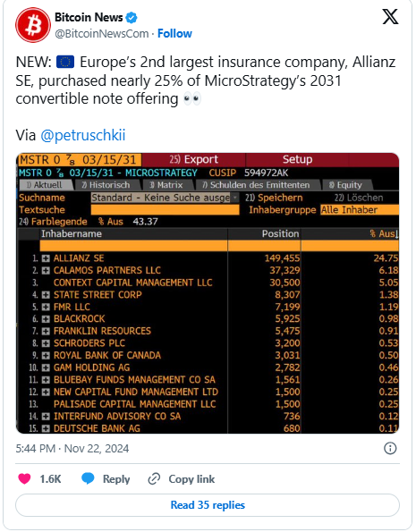Click the 25) Export button
This screenshot has height=532, width=416.
[193, 159]
